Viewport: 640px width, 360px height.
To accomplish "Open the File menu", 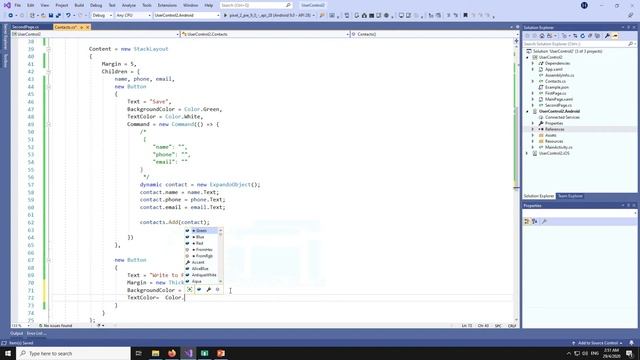I will [x=18, y=5].
